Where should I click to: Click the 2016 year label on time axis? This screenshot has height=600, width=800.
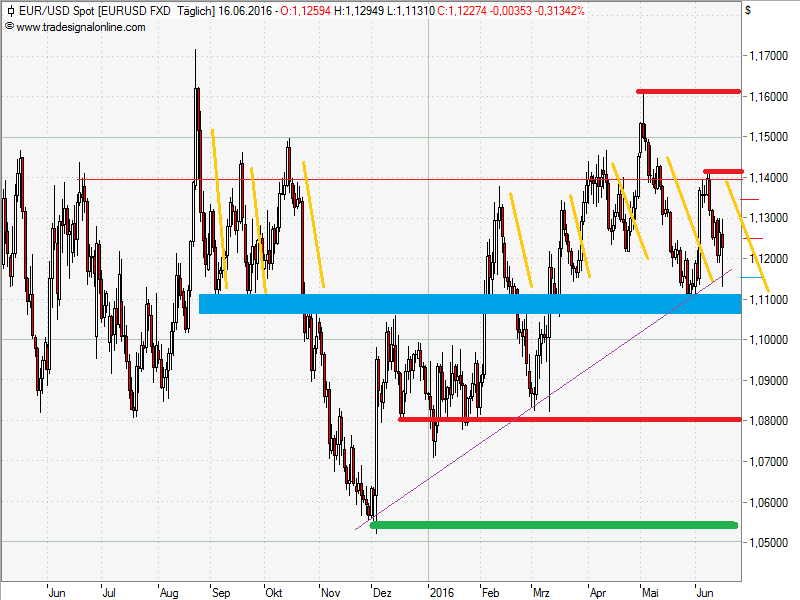441,593
